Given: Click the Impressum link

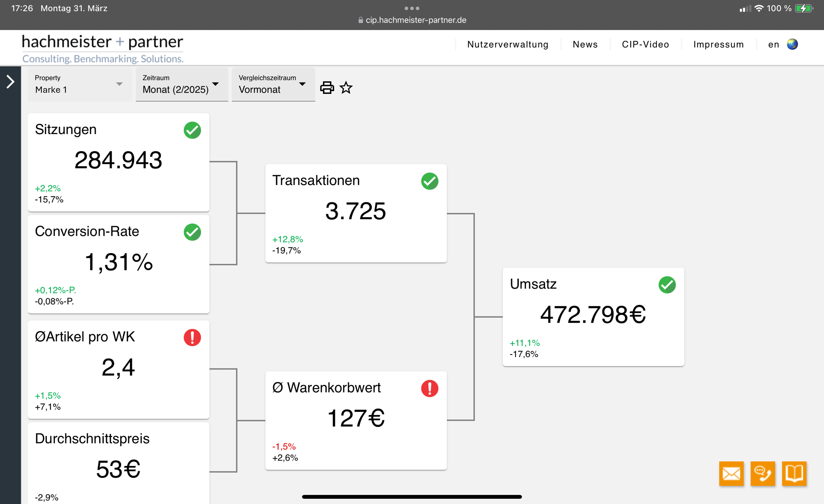Looking at the screenshot, I should 718,44.
